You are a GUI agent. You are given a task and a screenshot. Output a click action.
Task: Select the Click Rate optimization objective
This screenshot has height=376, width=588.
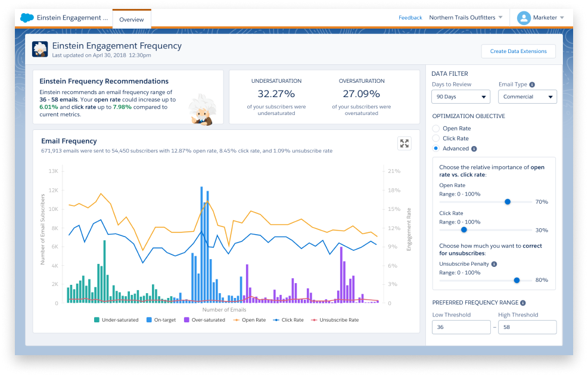pos(435,138)
